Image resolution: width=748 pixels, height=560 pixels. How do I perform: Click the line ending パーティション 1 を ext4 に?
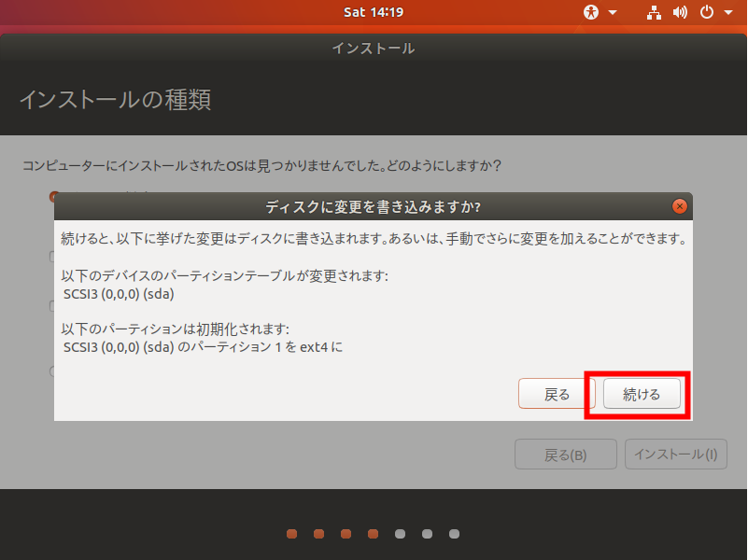pos(204,347)
